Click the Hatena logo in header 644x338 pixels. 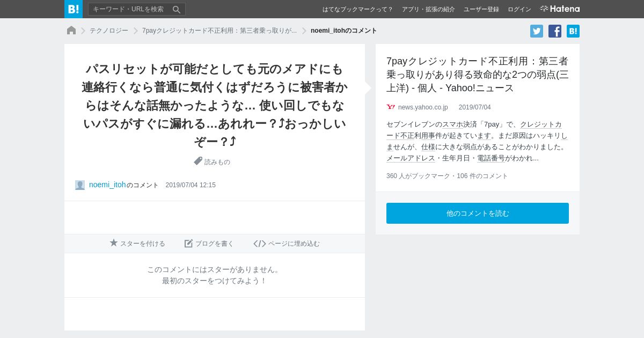click(560, 9)
